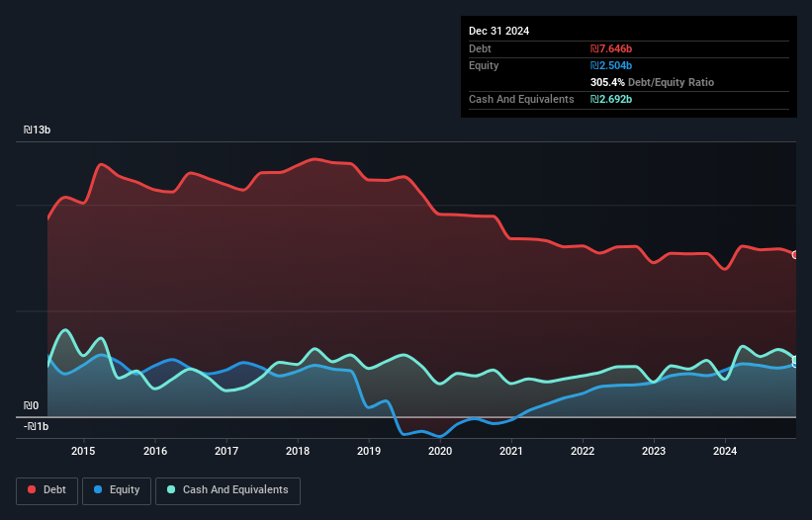Click the 2020 x-axis label
812x520 pixels.
point(440,451)
